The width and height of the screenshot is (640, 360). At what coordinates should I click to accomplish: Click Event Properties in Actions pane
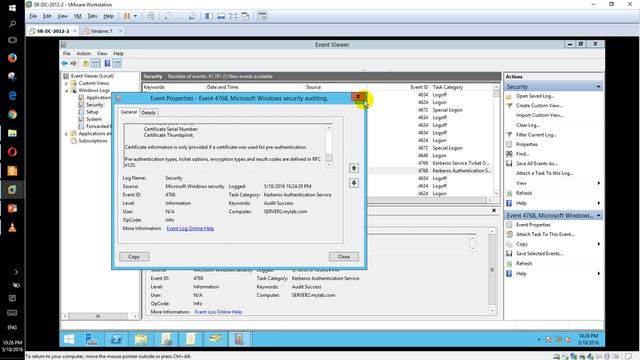[533, 225]
